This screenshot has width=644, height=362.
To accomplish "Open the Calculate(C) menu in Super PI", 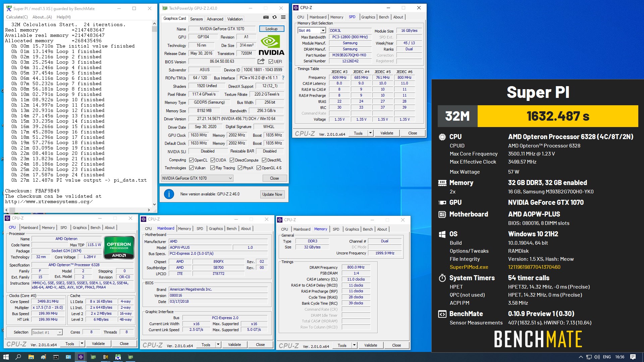I will coord(17,17).
